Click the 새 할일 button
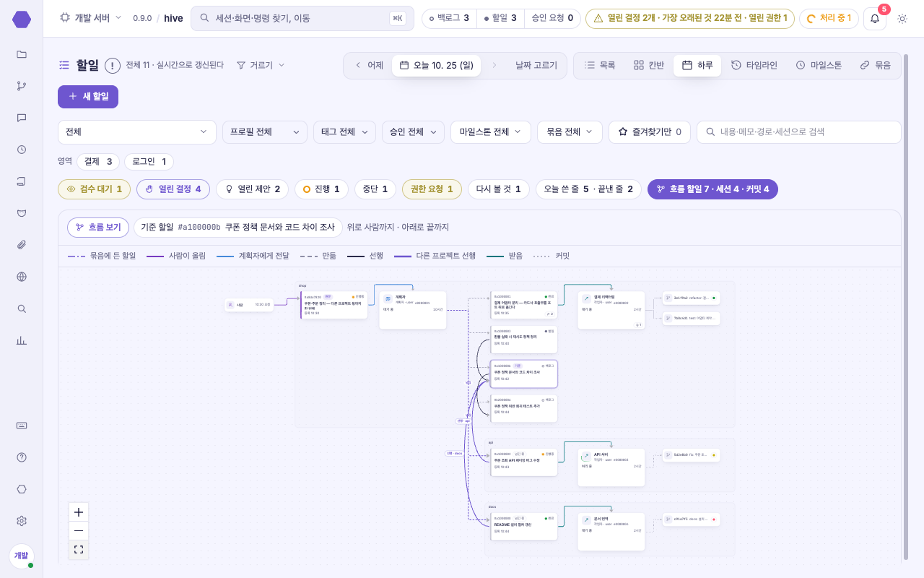The image size is (924, 578). point(88,97)
